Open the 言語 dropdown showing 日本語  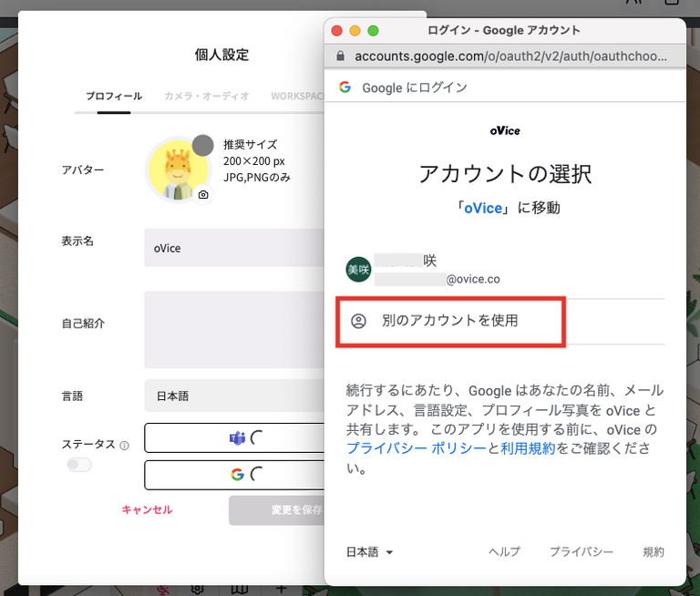[234, 396]
